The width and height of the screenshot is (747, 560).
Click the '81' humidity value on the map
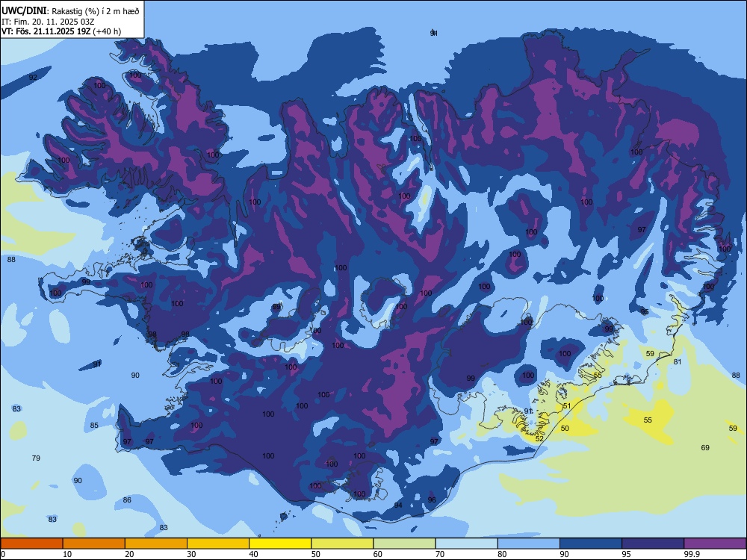pos(678,362)
